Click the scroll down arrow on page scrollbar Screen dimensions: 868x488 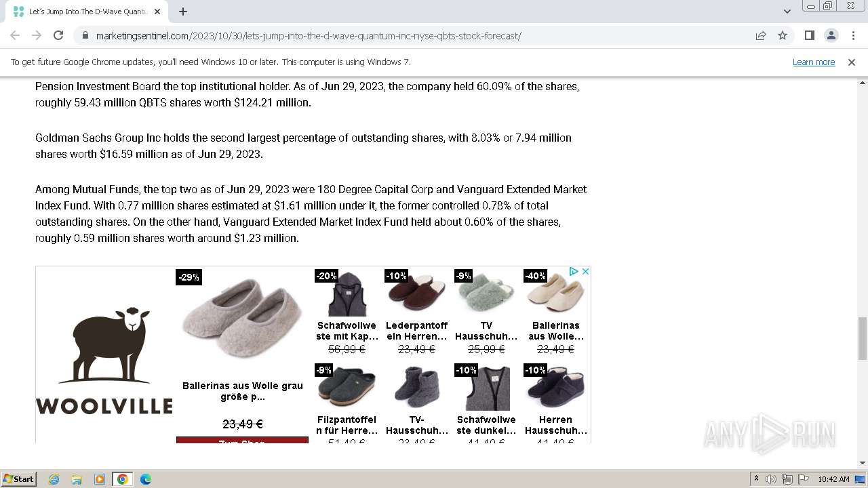863,463
